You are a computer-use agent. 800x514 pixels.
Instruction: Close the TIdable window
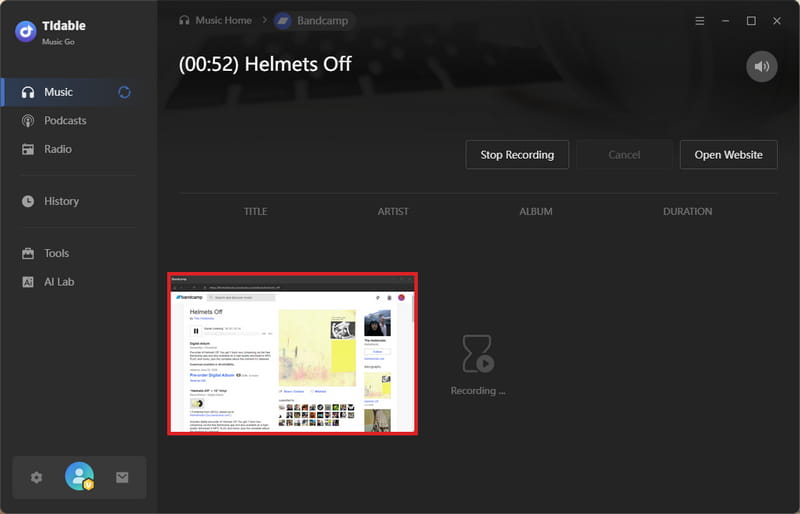[x=777, y=21]
